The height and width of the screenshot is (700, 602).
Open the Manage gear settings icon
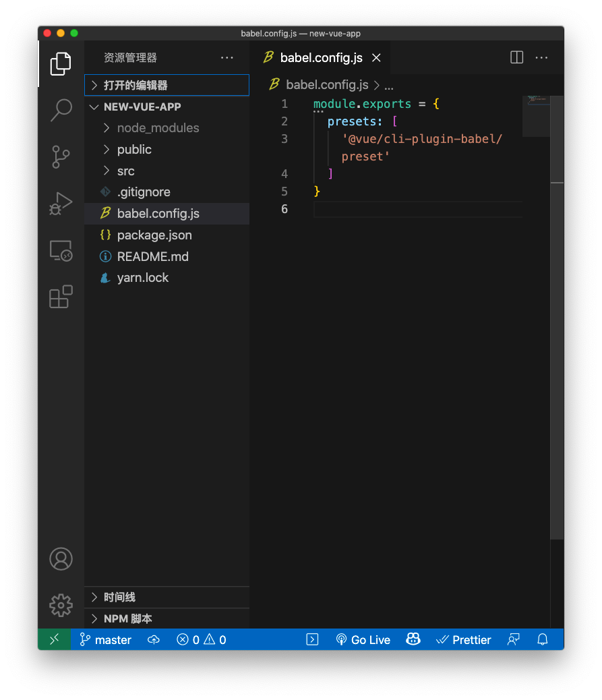click(61, 605)
